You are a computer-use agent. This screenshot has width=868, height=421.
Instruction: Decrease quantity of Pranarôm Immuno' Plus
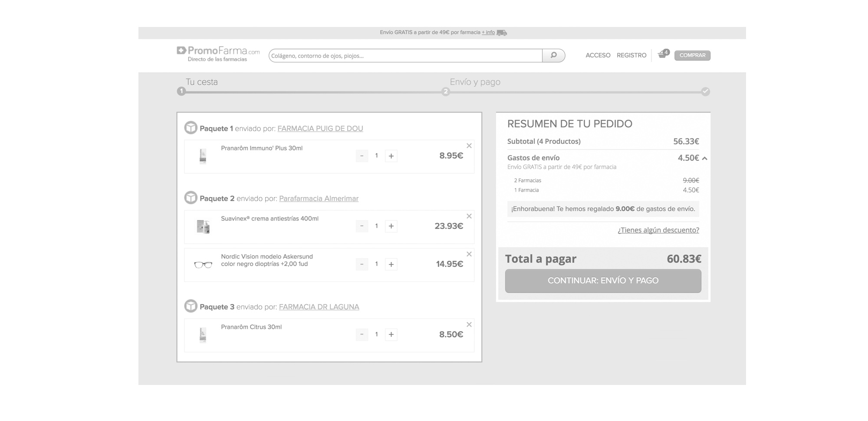point(362,156)
